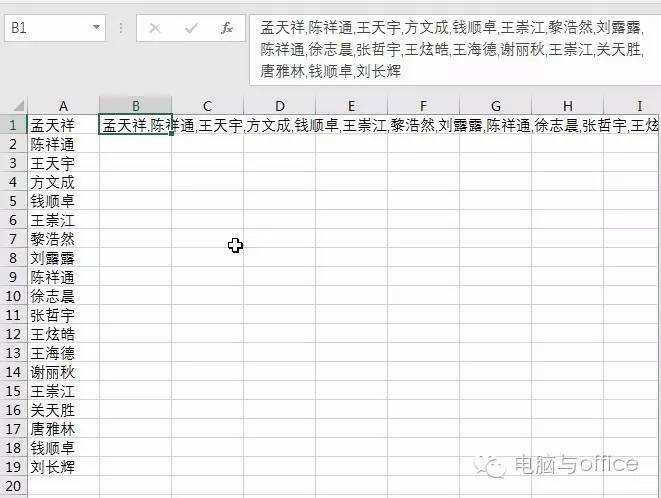Click cell containing 张哲宇
The image size is (661, 498).
tap(63, 315)
